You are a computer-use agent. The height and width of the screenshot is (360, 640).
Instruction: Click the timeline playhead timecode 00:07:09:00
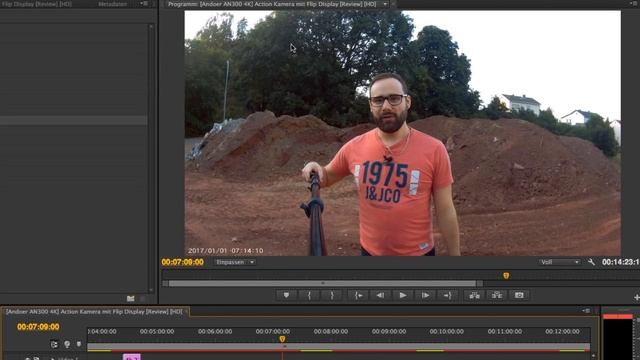click(38, 327)
